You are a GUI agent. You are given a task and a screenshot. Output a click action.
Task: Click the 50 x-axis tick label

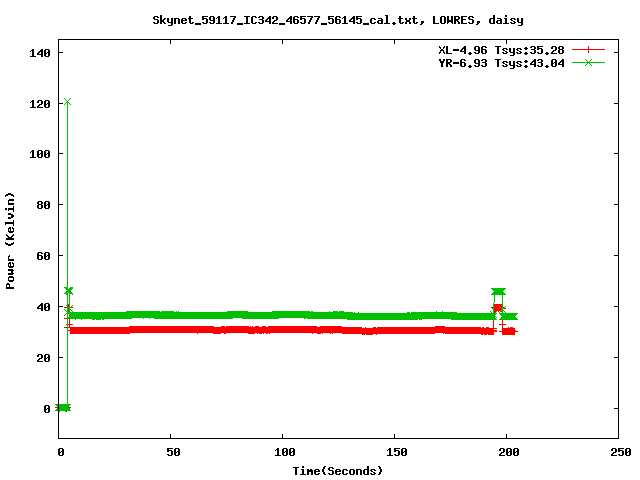(173, 452)
